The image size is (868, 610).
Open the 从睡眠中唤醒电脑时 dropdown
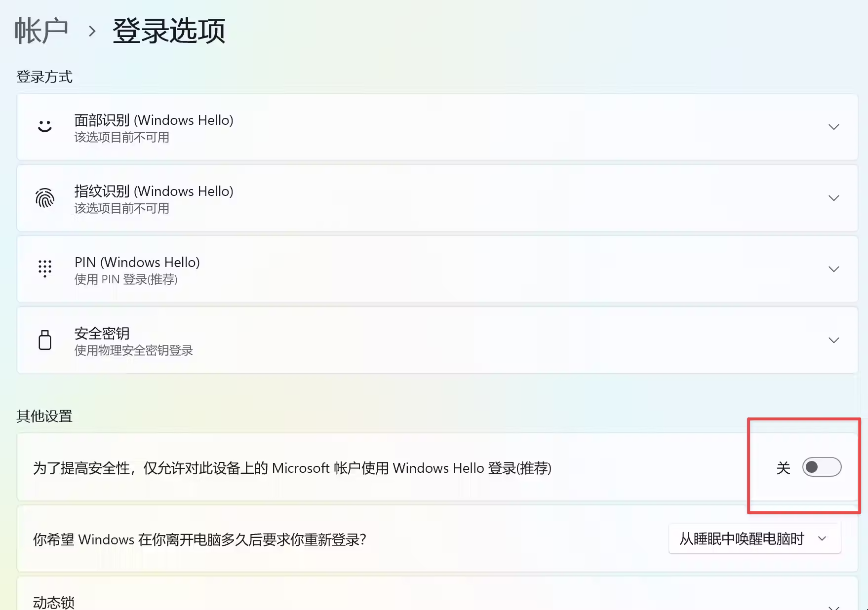pyautogui.click(x=742, y=539)
